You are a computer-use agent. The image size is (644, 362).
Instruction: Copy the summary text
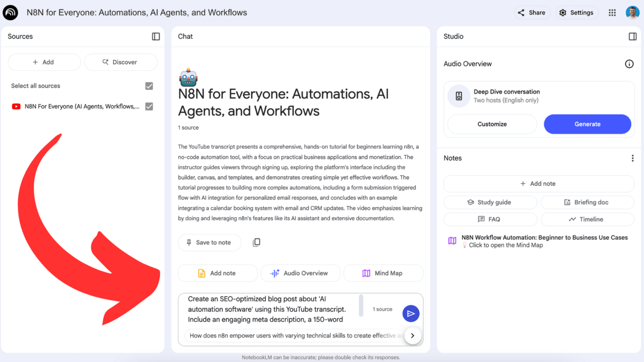(x=256, y=242)
